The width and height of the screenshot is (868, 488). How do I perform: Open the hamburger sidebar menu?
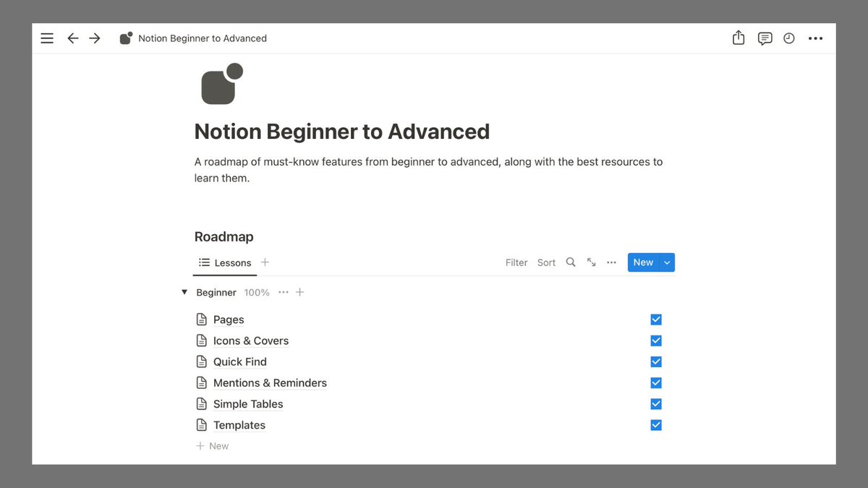tap(47, 38)
